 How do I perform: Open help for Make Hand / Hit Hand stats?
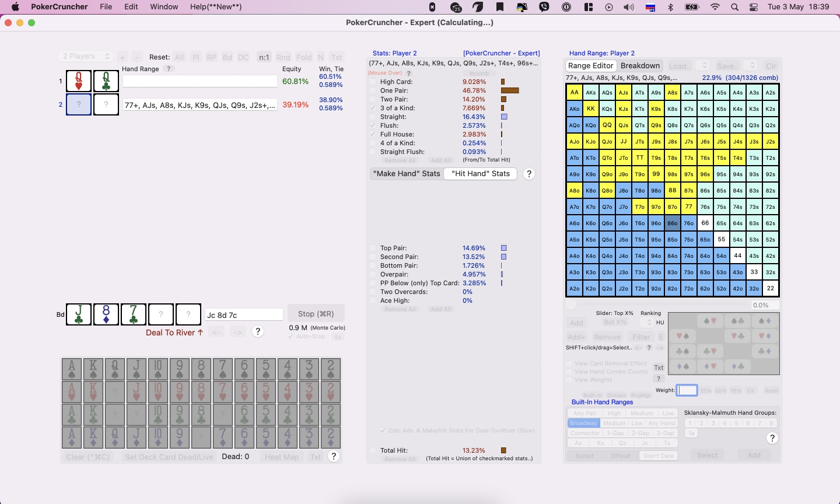point(529,174)
